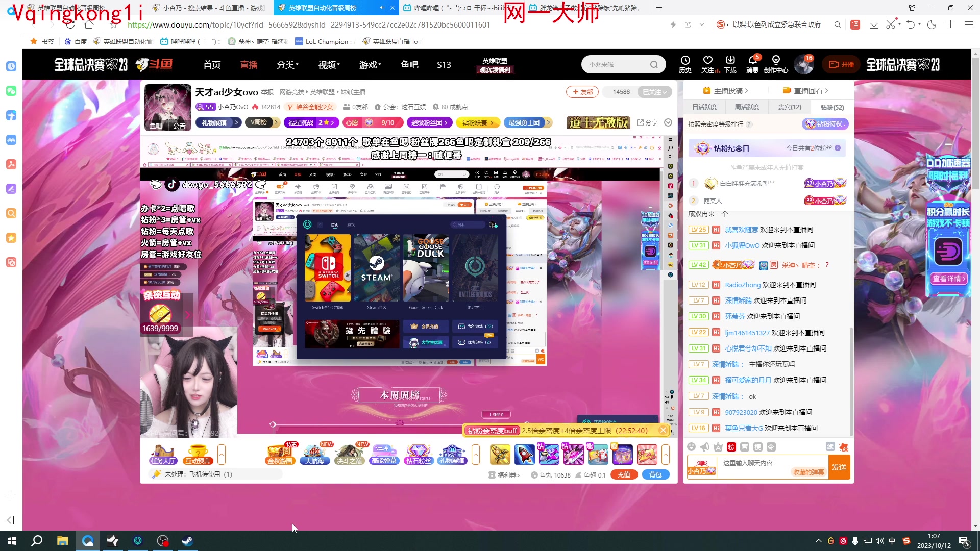Open the emoji picker in chat
The width and height of the screenshot is (980, 551).
click(691, 447)
